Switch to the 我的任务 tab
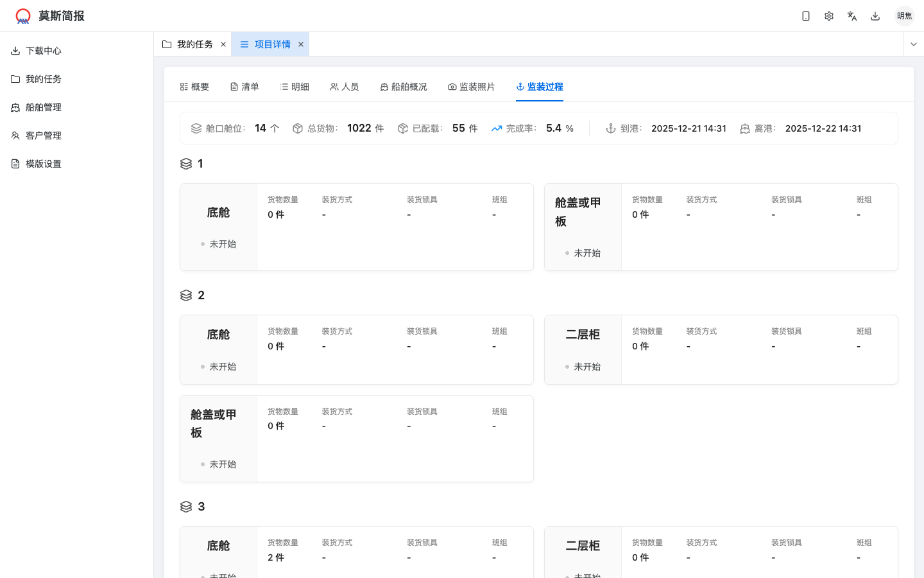The height and width of the screenshot is (578, 924). tap(193, 44)
